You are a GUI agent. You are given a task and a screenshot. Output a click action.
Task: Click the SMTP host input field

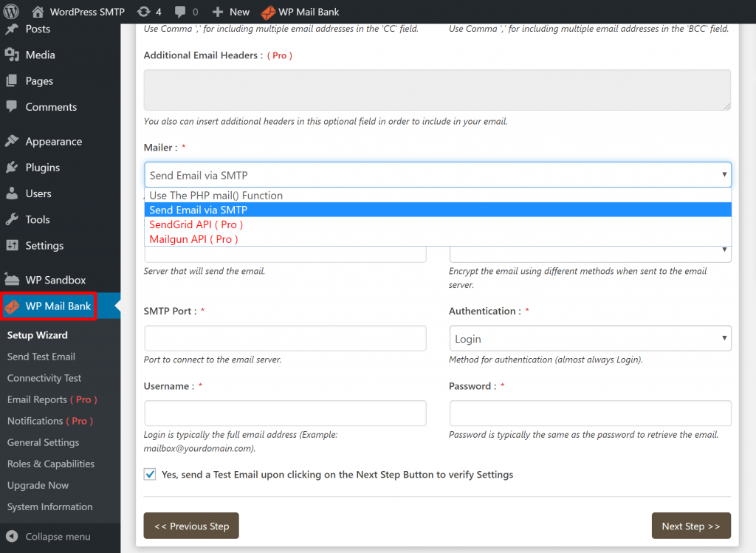tap(285, 254)
